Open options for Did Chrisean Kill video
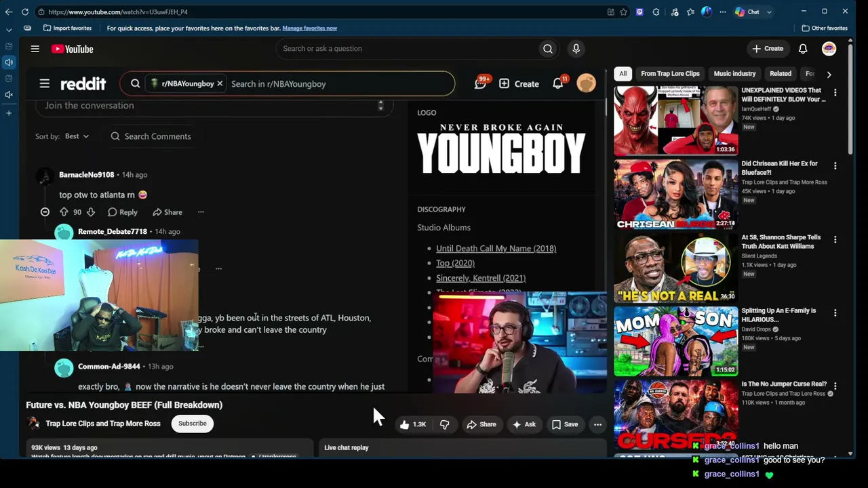868x488 pixels. point(835,166)
